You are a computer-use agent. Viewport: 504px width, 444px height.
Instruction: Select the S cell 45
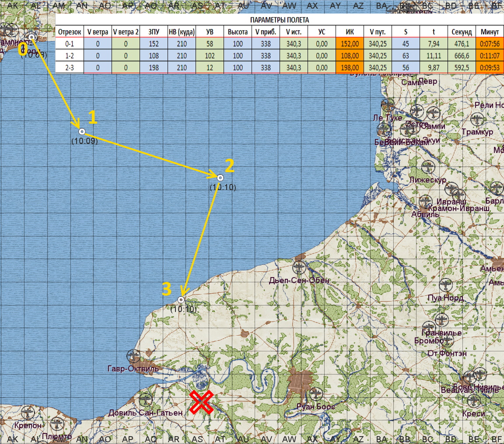pos(406,44)
